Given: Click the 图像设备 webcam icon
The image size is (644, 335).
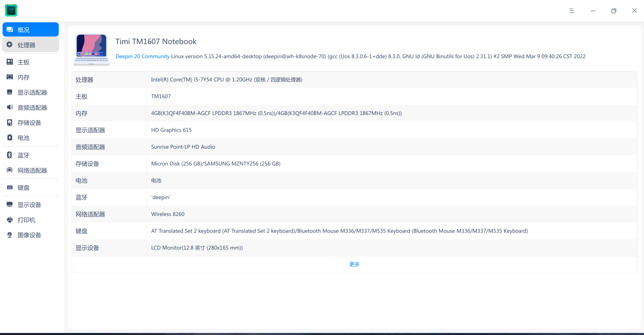Looking at the screenshot, I should click(x=10, y=235).
